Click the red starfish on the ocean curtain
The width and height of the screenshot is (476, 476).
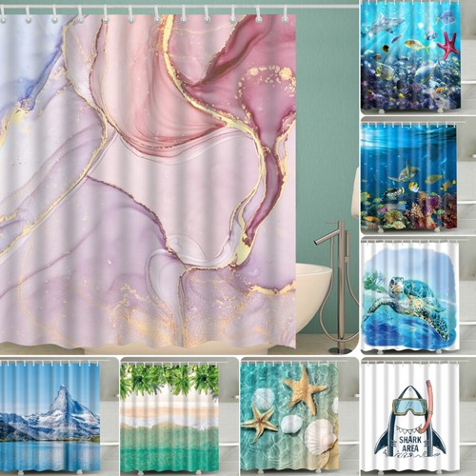coord(446,46)
